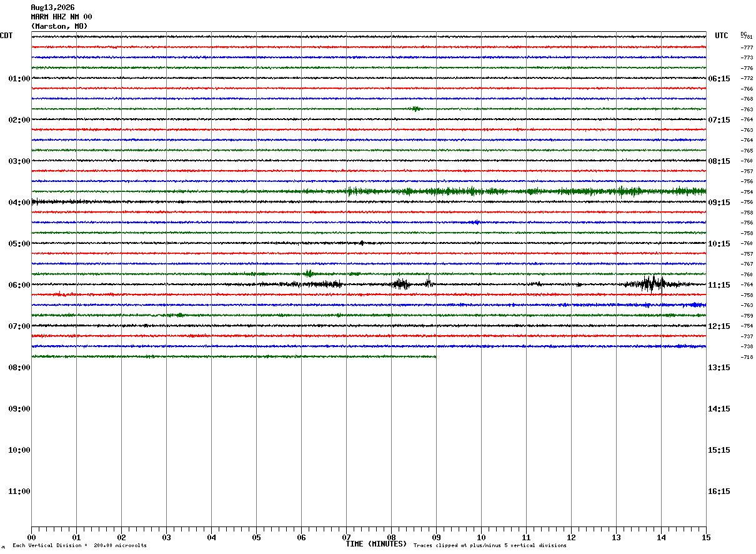
Task: Click the vertical division microvolts scale note
Action: 80,546
